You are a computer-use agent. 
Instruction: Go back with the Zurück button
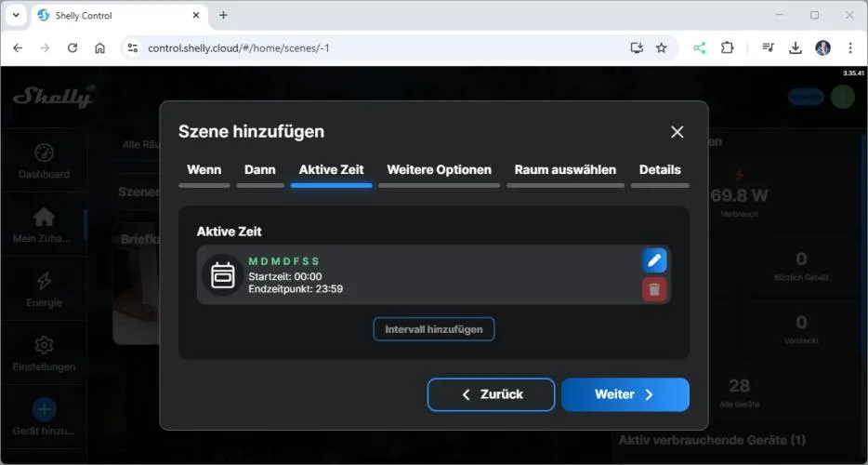coord(491,394)
